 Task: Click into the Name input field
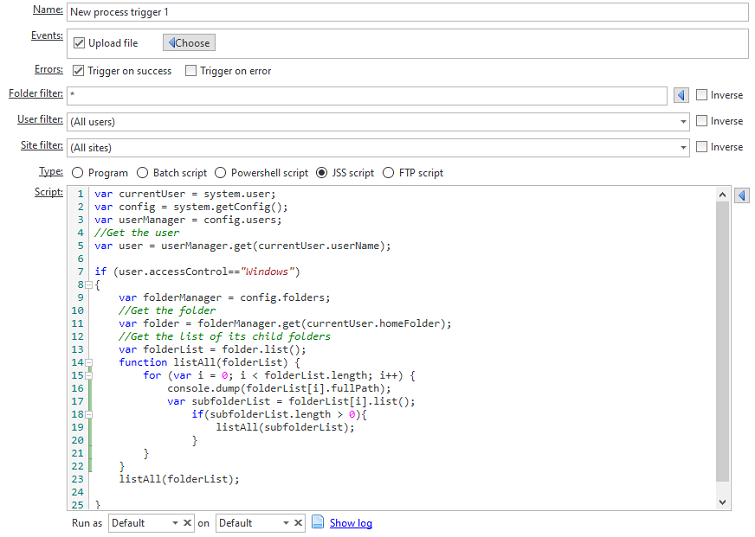coord(407,12)
